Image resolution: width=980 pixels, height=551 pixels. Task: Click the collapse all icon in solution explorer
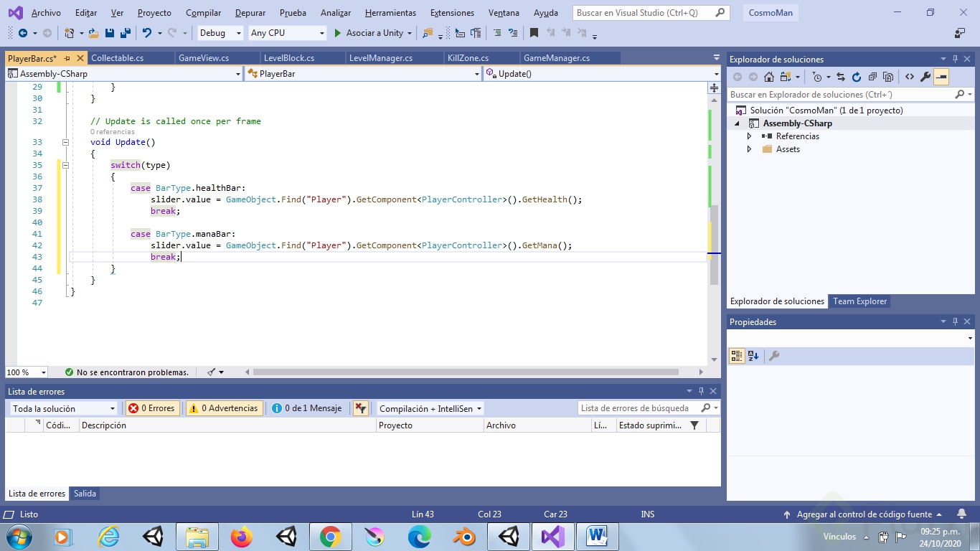coord(872,77)
